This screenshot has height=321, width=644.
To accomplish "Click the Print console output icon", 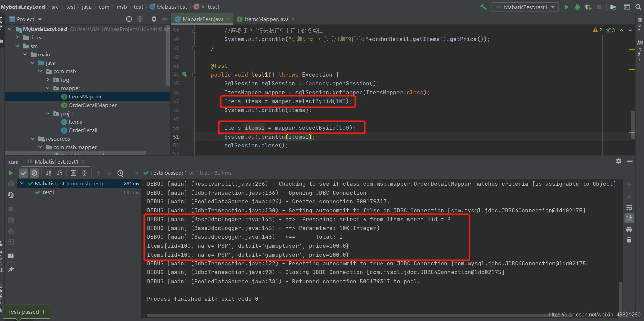I will click(x=629, y=230).
